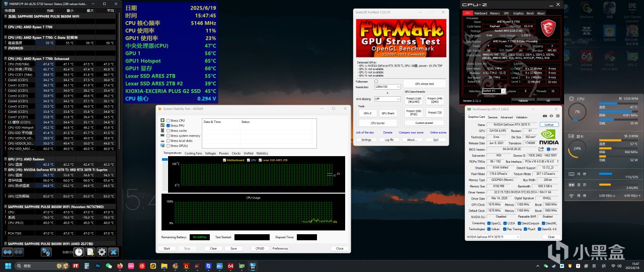This screenshot has width=644, height=272.
Task: Open 'Link of the day' in FurMark
Action: coord(365,132)
